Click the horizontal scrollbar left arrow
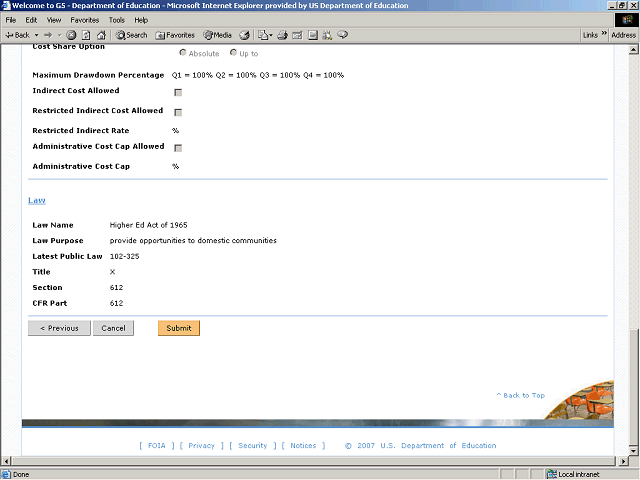640x480 pixels. click(6, 461)
